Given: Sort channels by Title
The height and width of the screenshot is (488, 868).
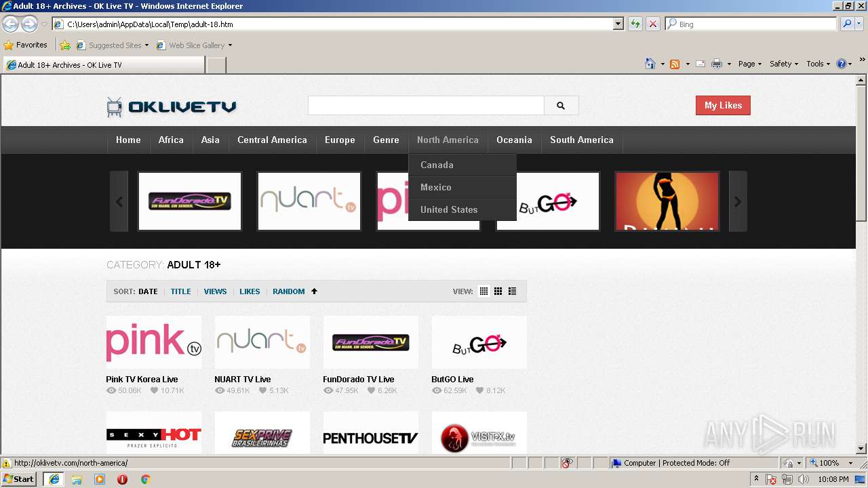Looking at the screenshot, I should (x=180, y=291).
